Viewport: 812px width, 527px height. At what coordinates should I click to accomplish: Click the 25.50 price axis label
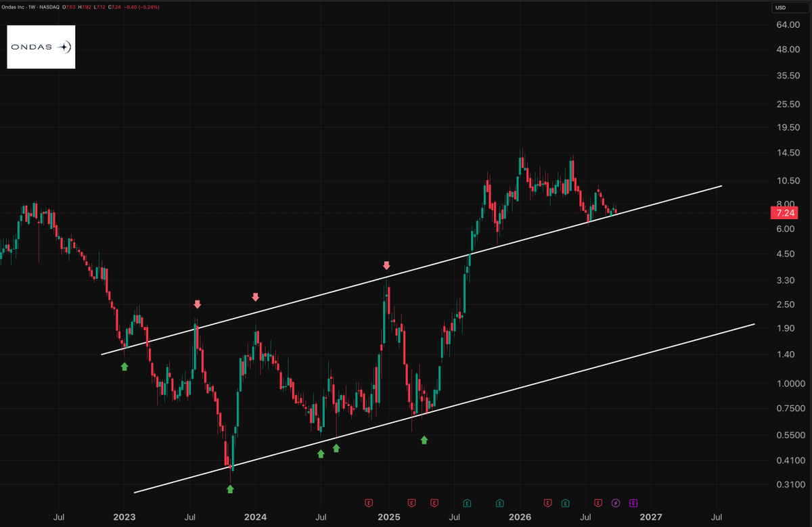pos(788,104)
